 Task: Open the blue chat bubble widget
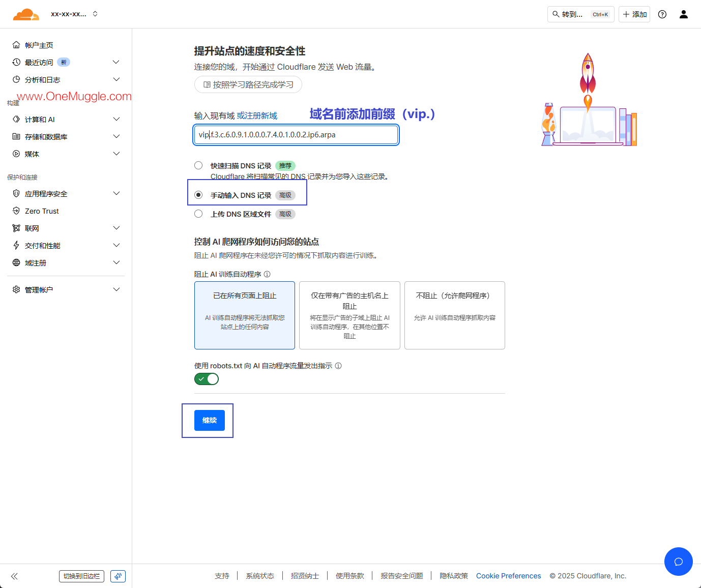pos(679,562)
